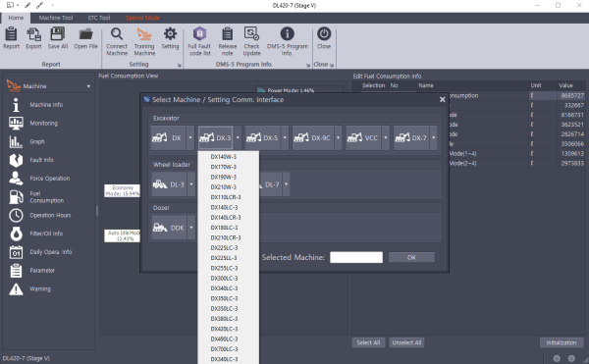Open Machine Info in sidebar
The width and height of the screenshot is (589, 364).
pyautogui.click(x=46, y=105)
